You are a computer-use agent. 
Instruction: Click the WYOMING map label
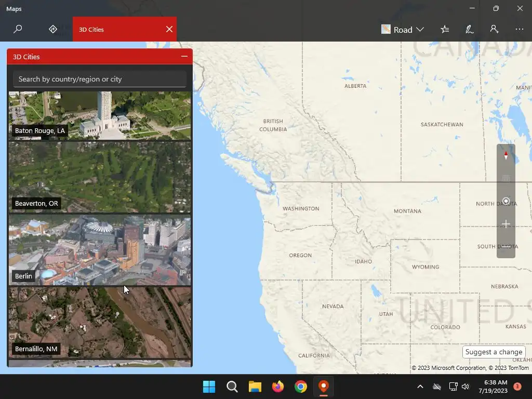point(425,267)
